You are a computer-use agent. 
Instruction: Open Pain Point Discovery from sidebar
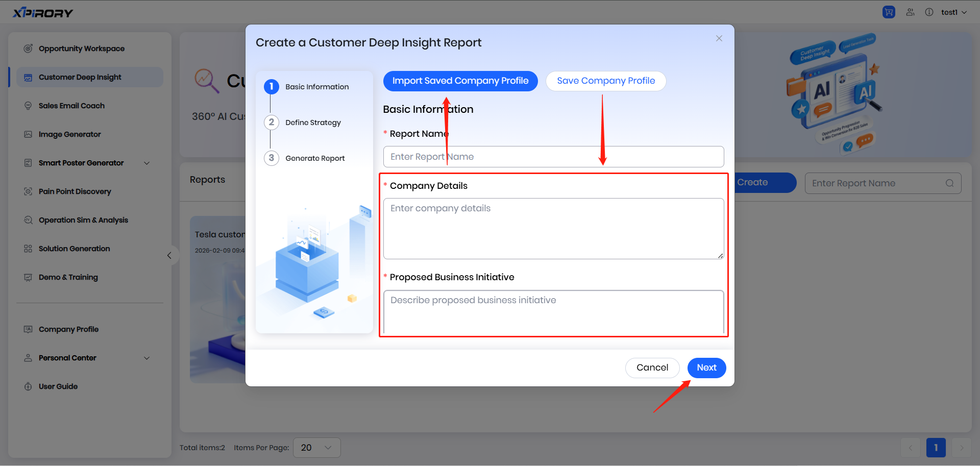(75, 191)
